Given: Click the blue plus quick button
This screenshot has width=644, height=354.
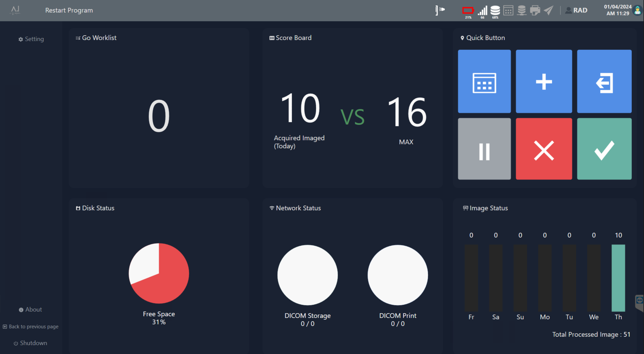Looking at the screenshot, I should (x=544, y=81).
